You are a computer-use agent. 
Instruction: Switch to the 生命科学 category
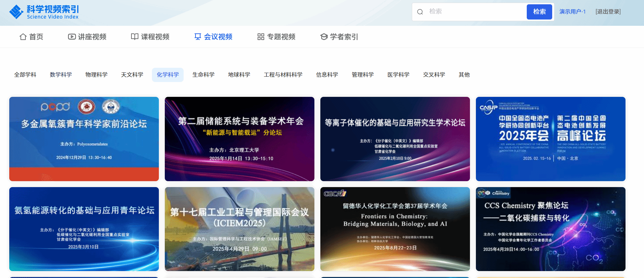pos(203,75)
